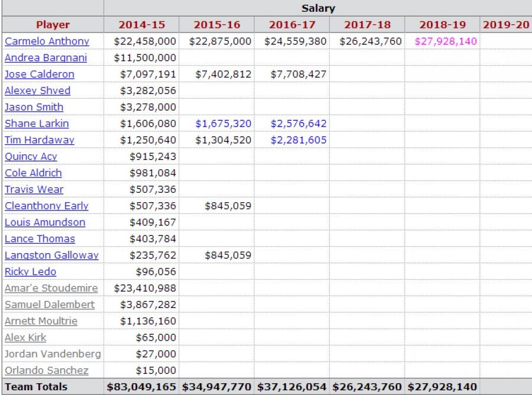Image resolution: width=532 pixels, height=395 pixels.
Task: Select the 2015-16 season column header
Action: (216, 25)
